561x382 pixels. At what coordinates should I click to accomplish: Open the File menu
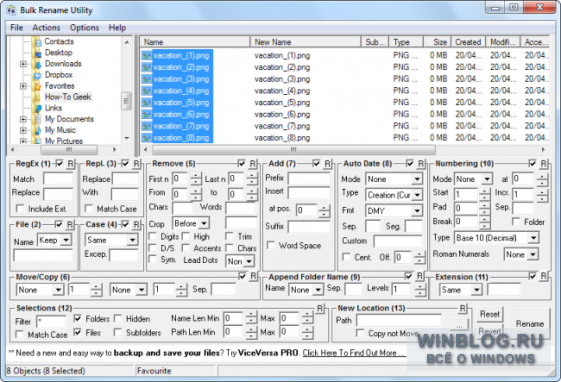click(16, 28)
